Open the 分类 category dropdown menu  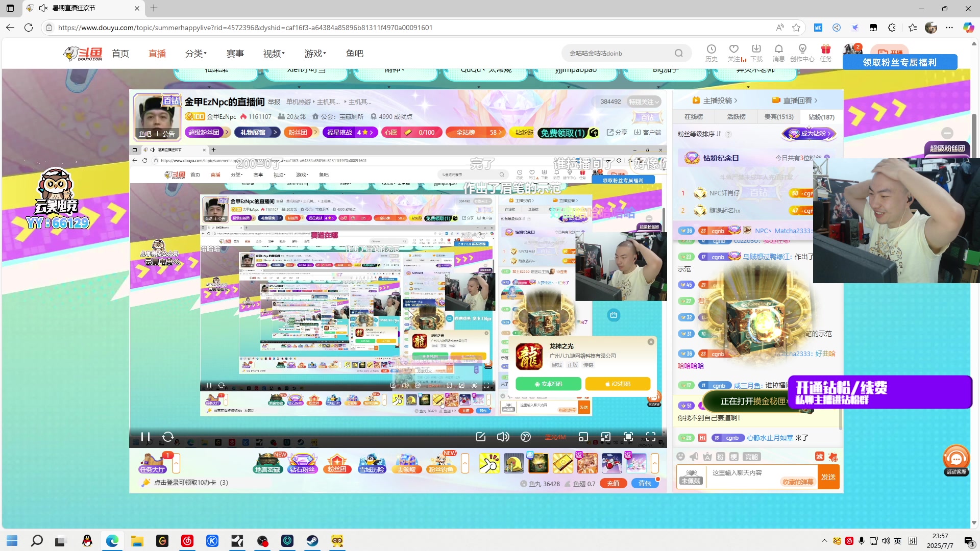[x=196, y=54]
